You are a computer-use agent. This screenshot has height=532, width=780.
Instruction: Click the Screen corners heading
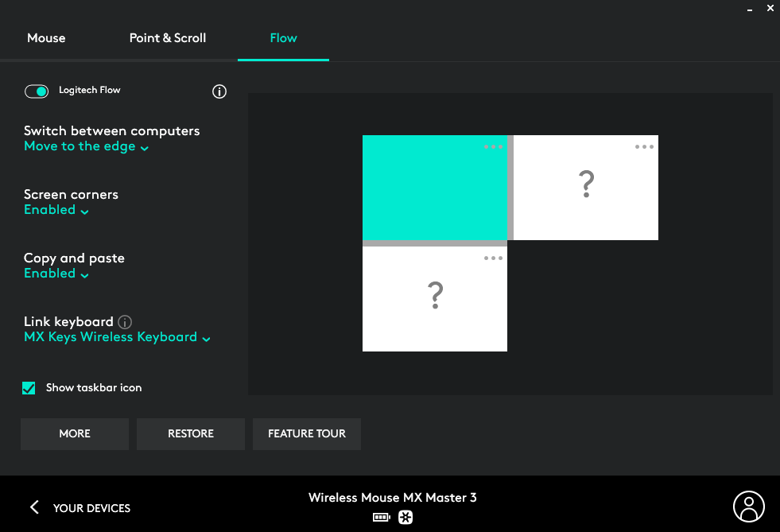(71, 195)
